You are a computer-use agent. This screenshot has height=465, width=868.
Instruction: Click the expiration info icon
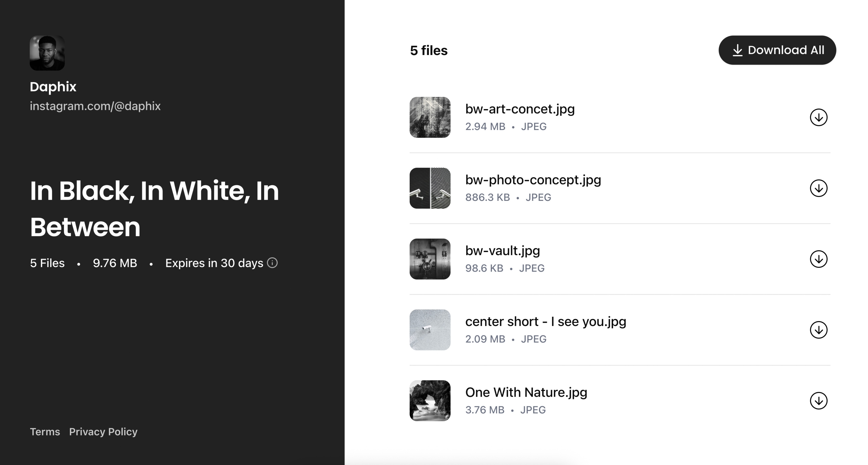272,263
